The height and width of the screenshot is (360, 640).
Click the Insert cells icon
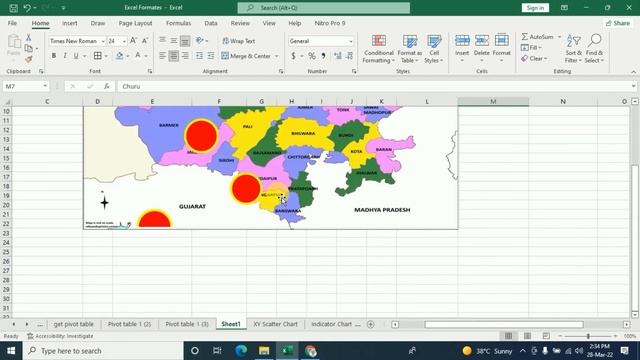[x=462, y=40]
